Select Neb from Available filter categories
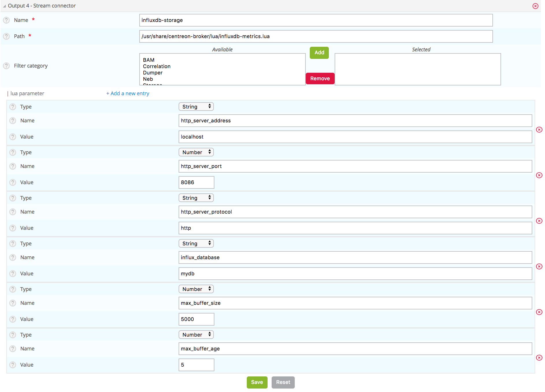 pos(148,79)
